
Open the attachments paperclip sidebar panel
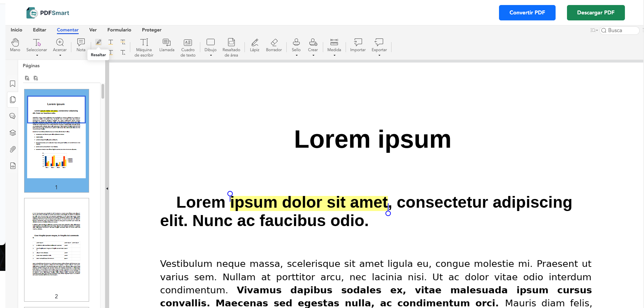coord(13,149)
